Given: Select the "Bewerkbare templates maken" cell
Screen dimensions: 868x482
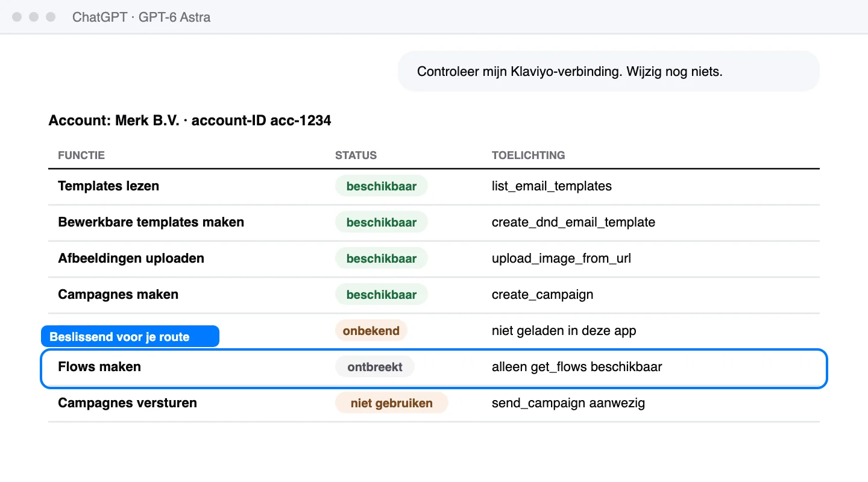Looking at the screenshot, I should tap(151, 222).
